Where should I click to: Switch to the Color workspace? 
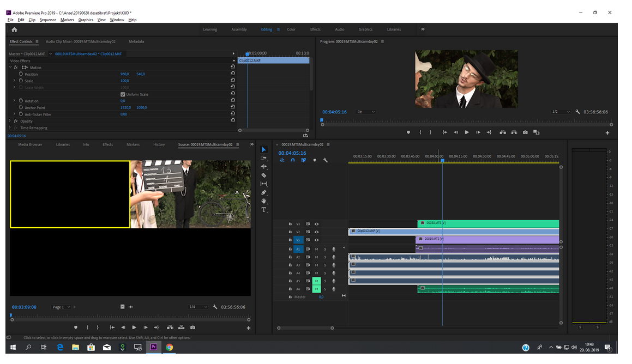pyautogui.click(x=291, y=29)
